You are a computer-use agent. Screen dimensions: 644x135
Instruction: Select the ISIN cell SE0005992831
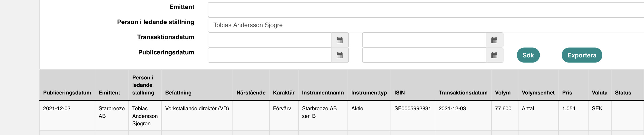(x=412, y=109)
